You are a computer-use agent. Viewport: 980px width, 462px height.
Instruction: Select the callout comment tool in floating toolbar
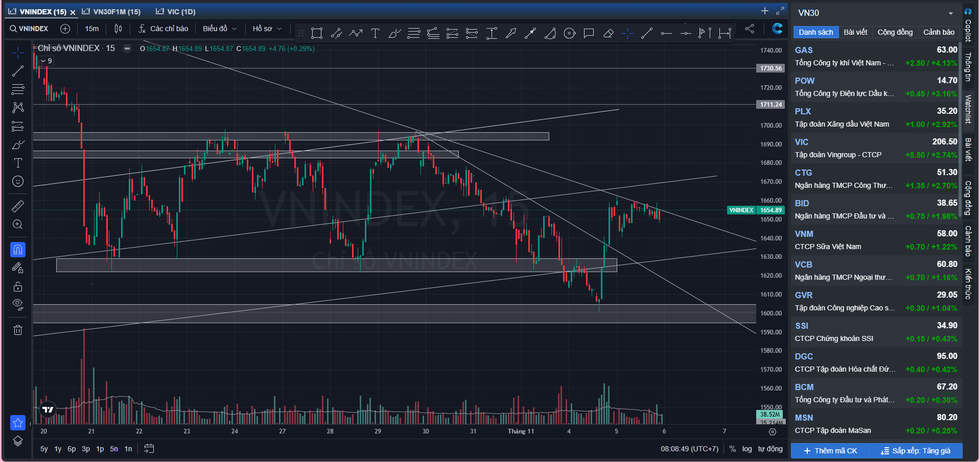[589, 33]
